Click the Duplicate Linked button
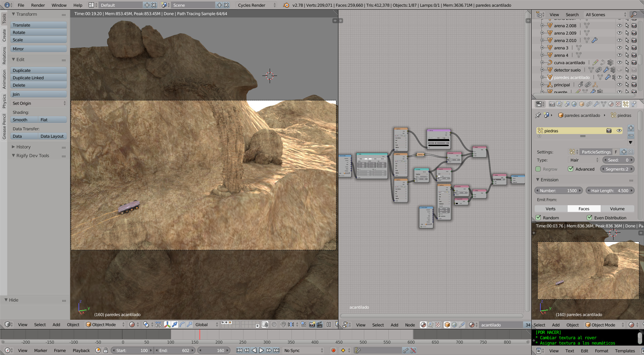The image size is (644, 355). tap(39, 78)
